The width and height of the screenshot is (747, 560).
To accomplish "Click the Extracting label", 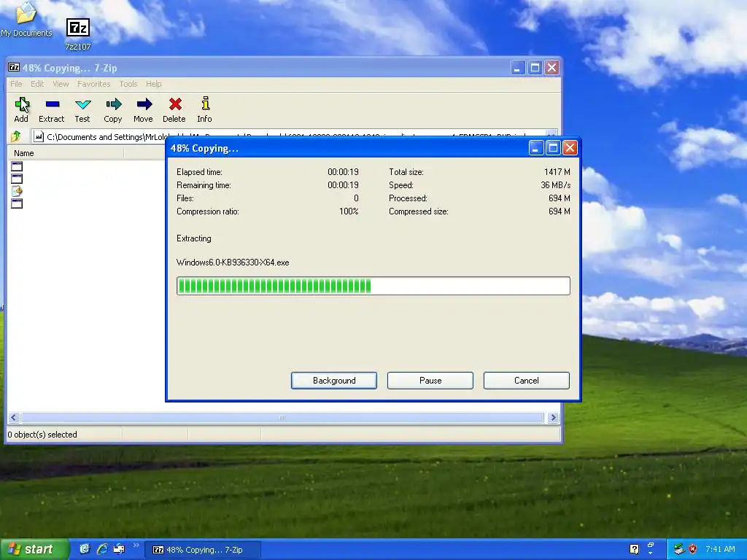I will (194, 238).
